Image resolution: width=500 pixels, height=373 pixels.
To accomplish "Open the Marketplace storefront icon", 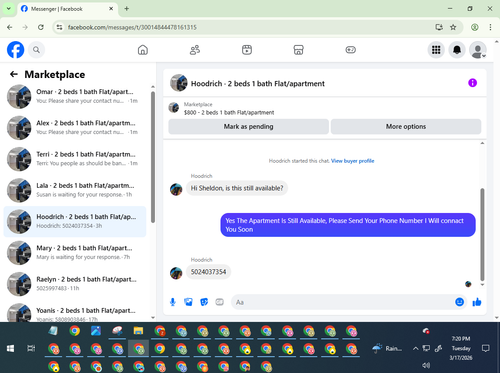I will [298, 50].
